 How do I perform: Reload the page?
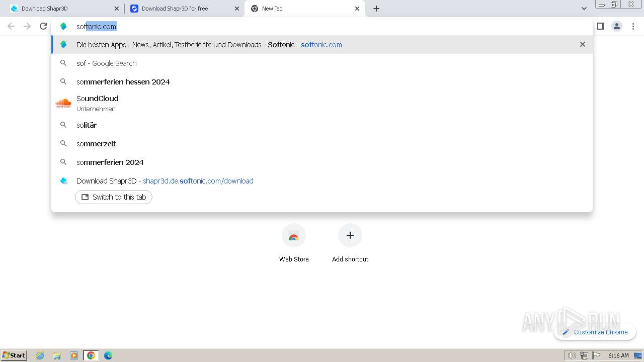(43, 26)
